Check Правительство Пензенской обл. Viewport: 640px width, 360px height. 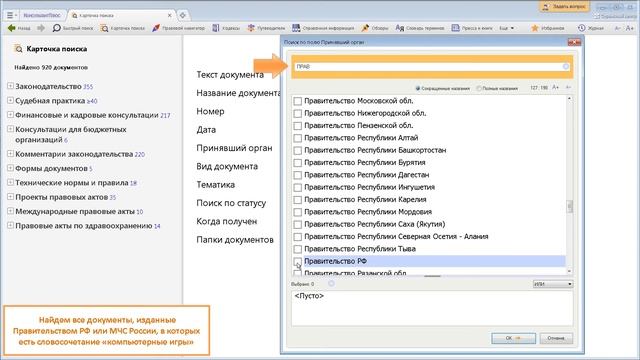[x=298, y=125]
